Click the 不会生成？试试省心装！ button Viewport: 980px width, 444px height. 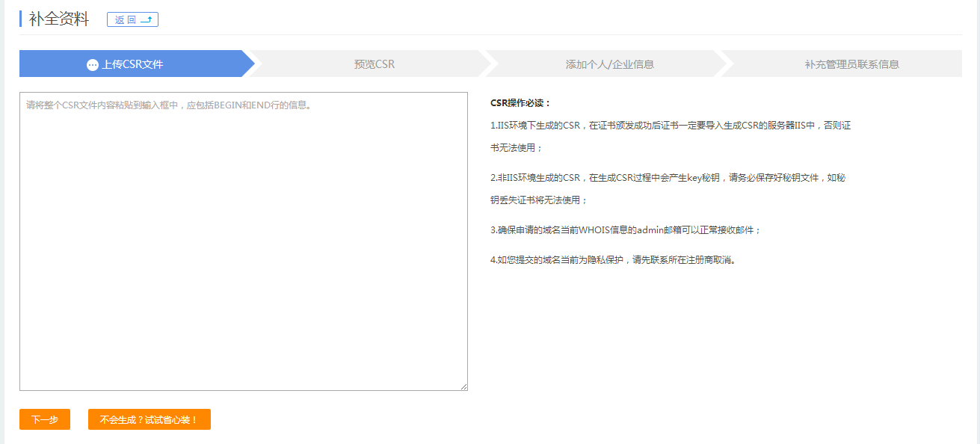(149, 420)
